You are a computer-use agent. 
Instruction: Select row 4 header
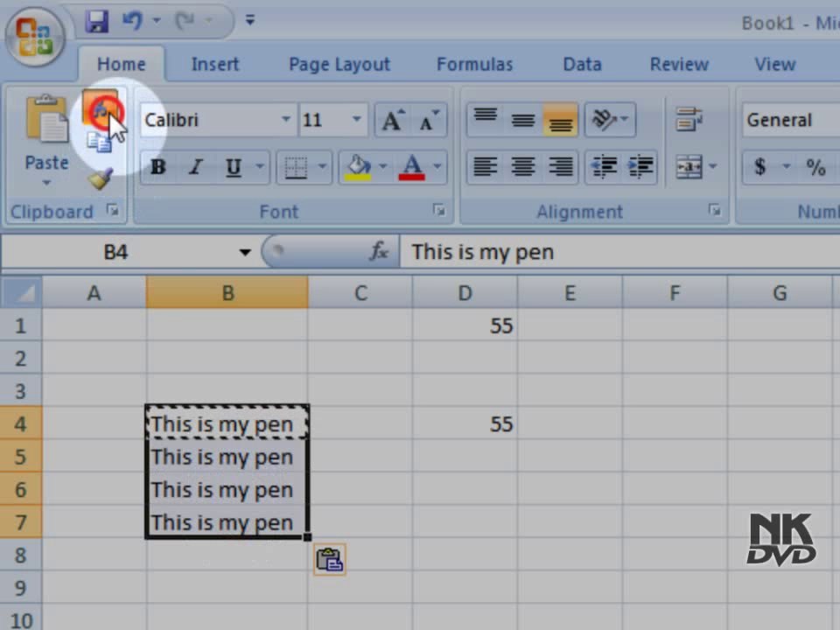(21, 423)
